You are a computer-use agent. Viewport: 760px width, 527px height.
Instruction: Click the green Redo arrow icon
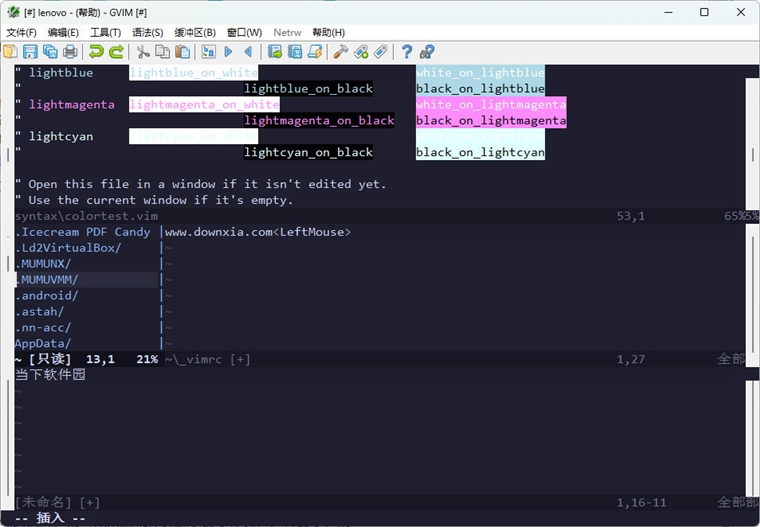coord(116,51)
